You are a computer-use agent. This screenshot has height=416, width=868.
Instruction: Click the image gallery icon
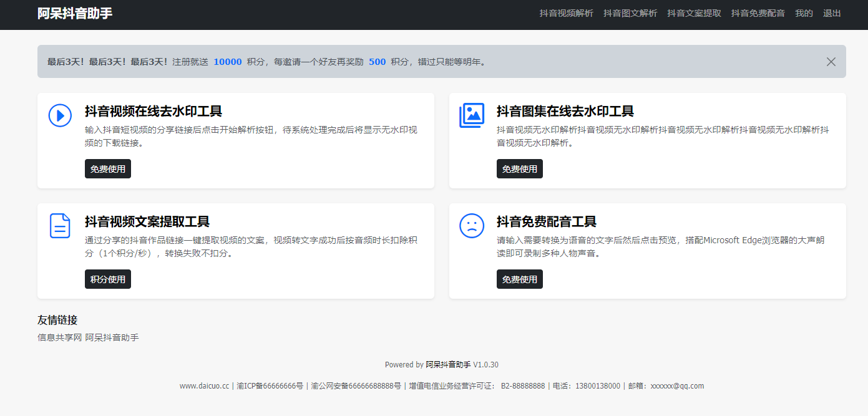pyautogui.click(x=472, y=115)
